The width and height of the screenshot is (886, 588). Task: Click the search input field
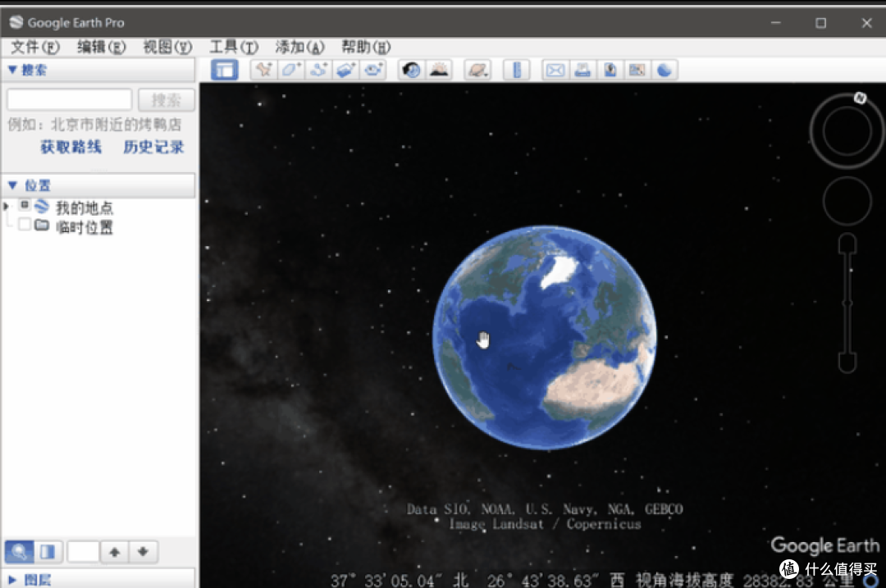[x=70, y=100]
